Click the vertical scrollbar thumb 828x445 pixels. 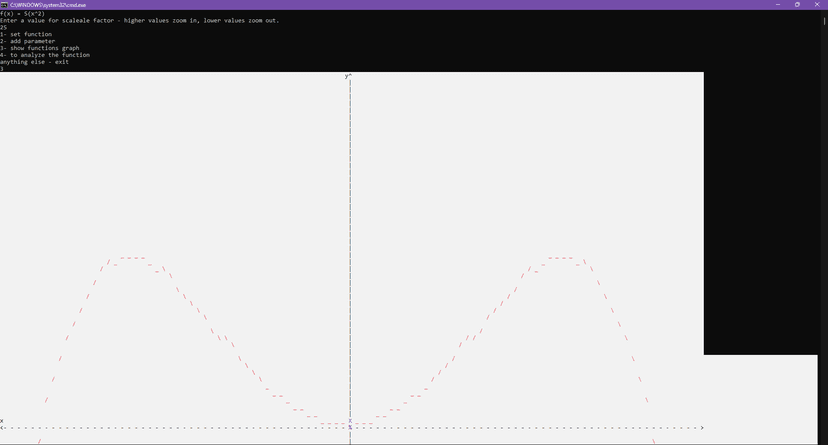824,20
